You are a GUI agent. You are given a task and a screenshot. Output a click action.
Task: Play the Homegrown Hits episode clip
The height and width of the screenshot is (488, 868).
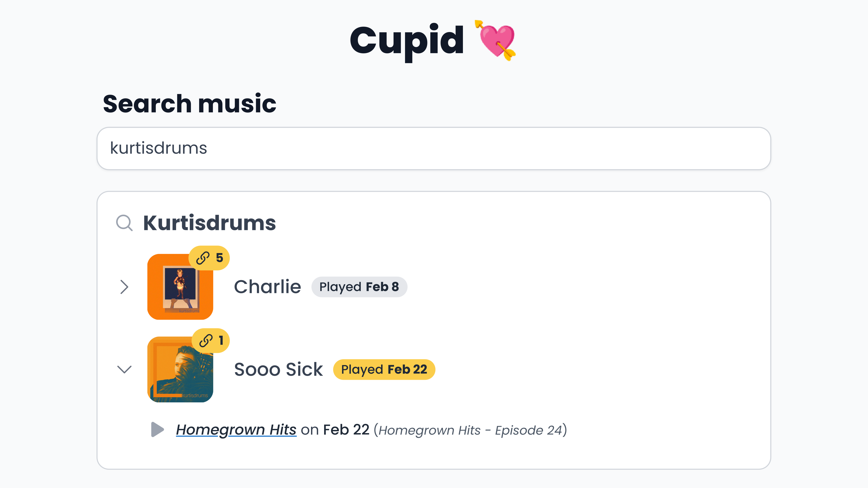(157, 429)
